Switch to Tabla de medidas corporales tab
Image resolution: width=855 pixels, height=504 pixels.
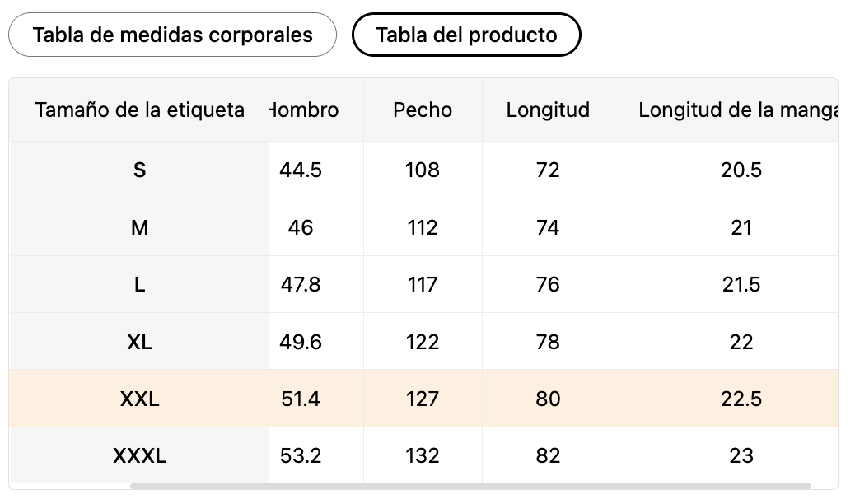coord(172,35)
